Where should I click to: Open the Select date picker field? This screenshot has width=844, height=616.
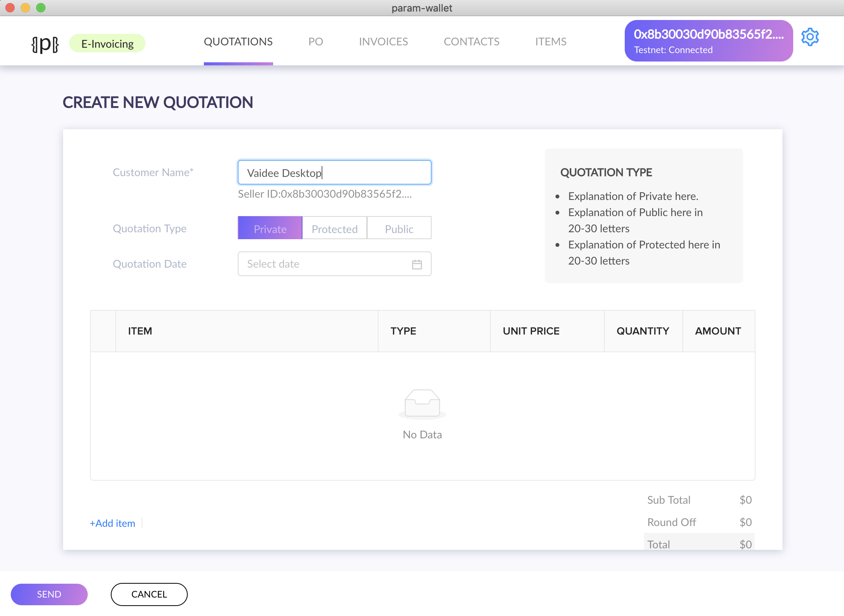point(335,264)
